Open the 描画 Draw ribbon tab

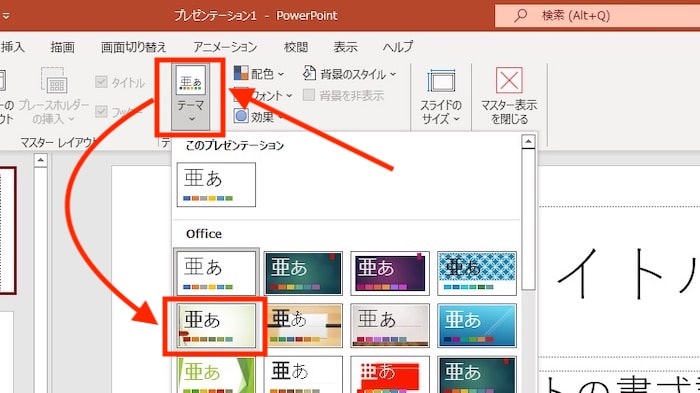pos(62,47)
